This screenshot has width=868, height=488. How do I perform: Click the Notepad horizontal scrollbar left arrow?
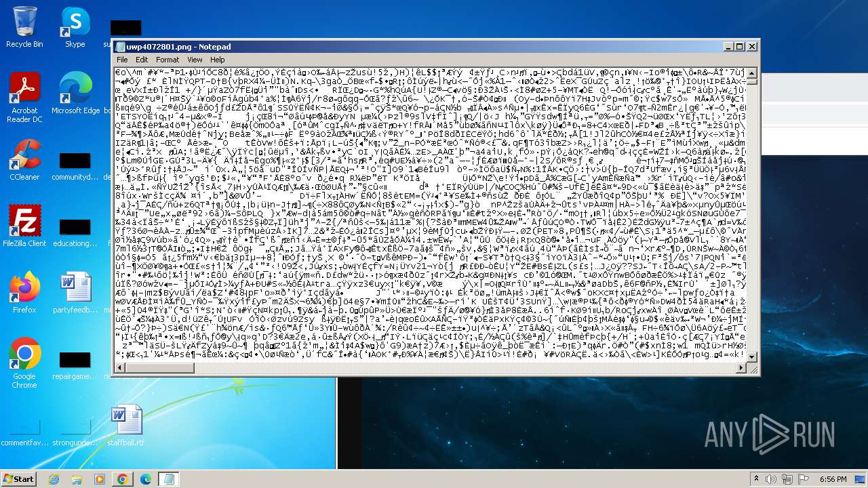tap(120, 368)
